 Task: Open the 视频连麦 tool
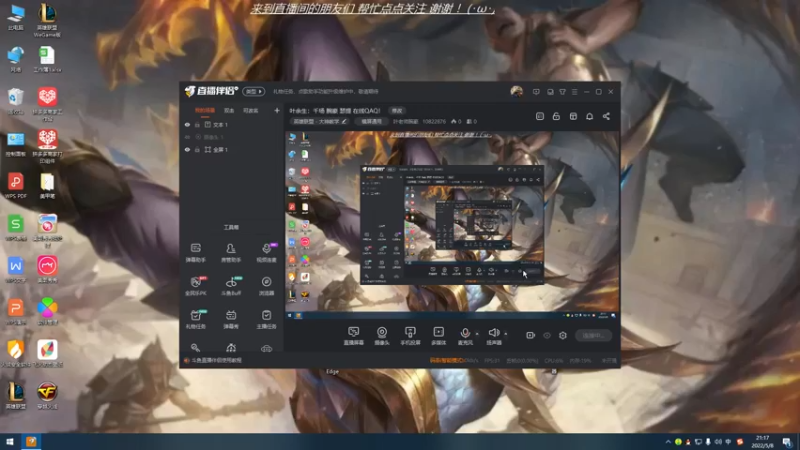[266, 253]
